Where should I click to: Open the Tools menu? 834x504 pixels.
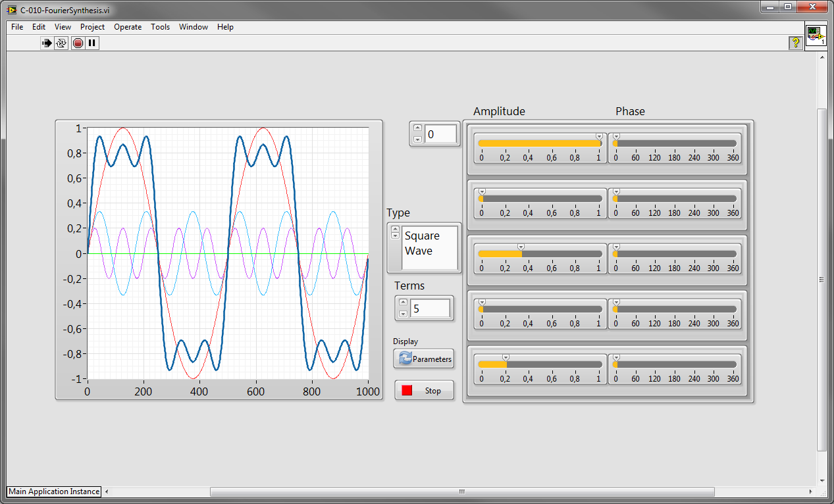(160, 27)
